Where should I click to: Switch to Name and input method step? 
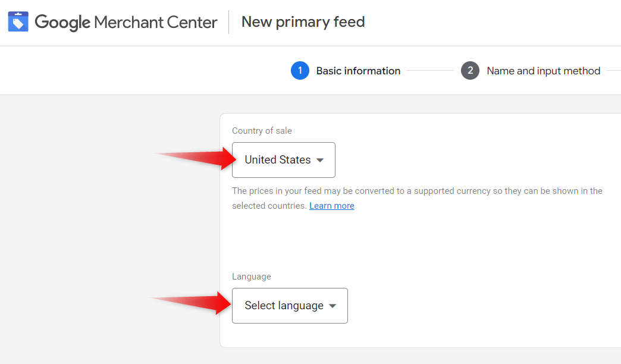coord(544,71)
